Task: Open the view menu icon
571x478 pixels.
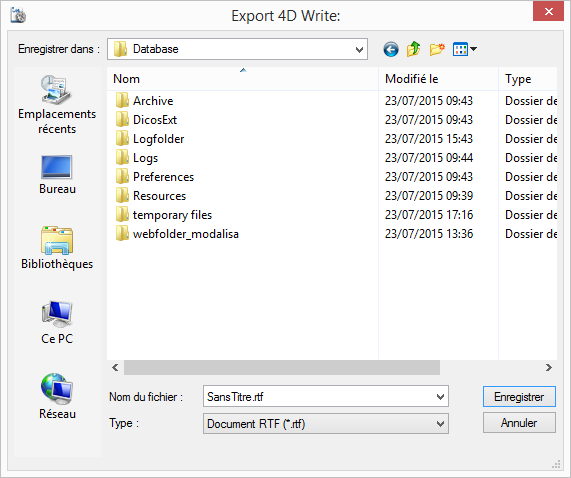Action: [465, 49]
